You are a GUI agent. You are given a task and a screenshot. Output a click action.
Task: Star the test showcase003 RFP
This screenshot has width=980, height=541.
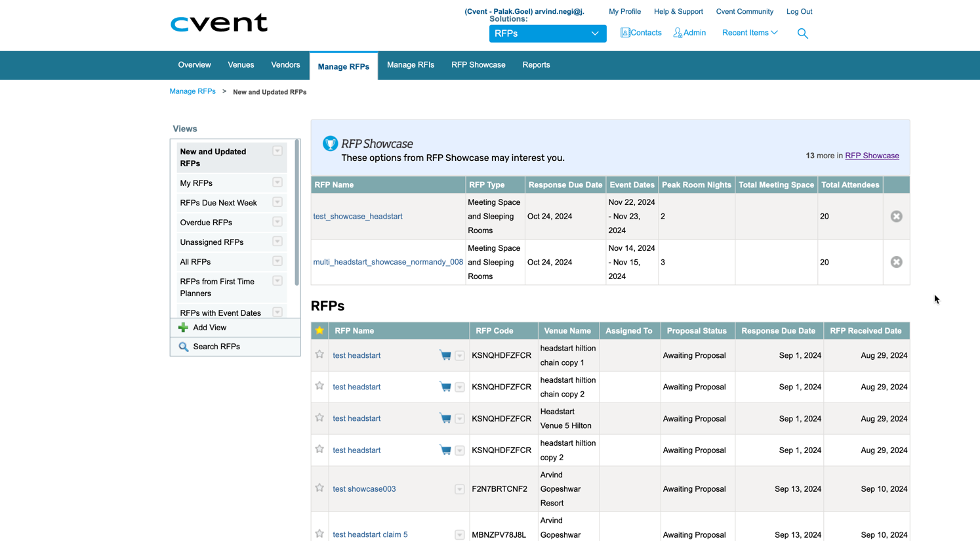click(319, 488)
